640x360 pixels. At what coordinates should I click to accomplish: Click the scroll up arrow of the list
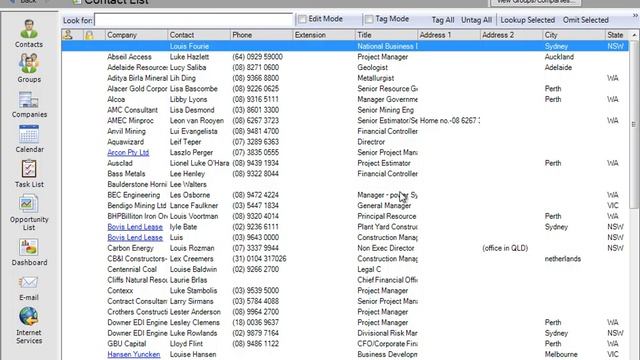pos(634,36)
